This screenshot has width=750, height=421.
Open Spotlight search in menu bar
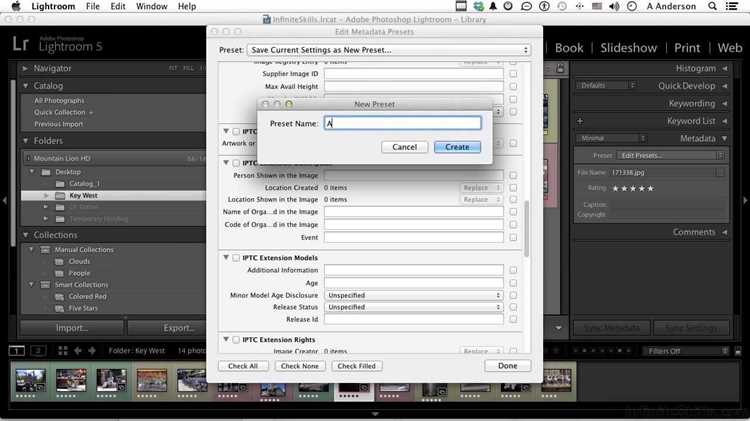(712, 6)
